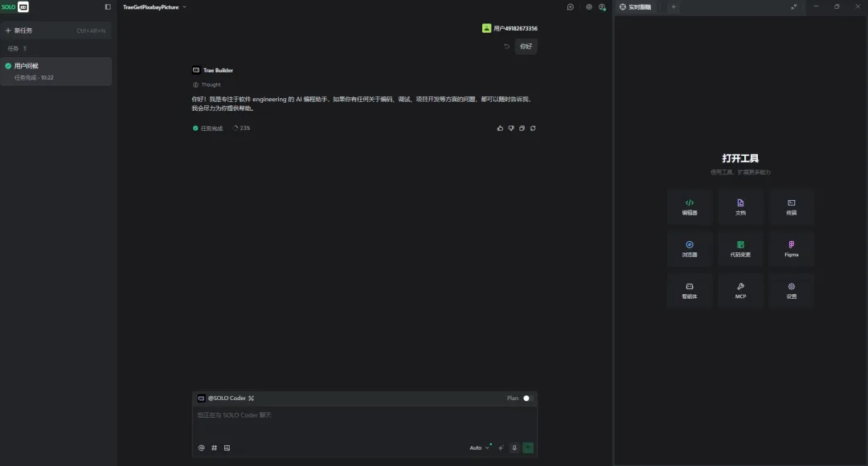Shrink the right tool panel
This screenshot has height=466, width=868.
[794, 6]
